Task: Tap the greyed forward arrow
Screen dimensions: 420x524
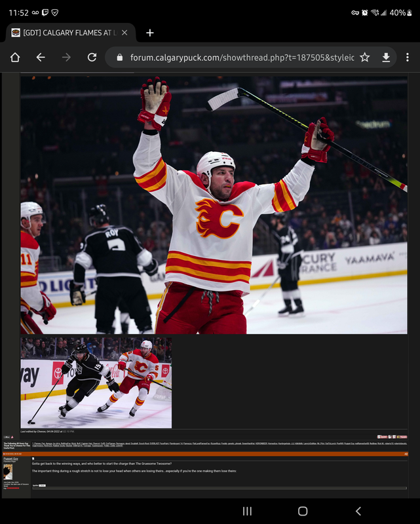Action: click(66, 58)
